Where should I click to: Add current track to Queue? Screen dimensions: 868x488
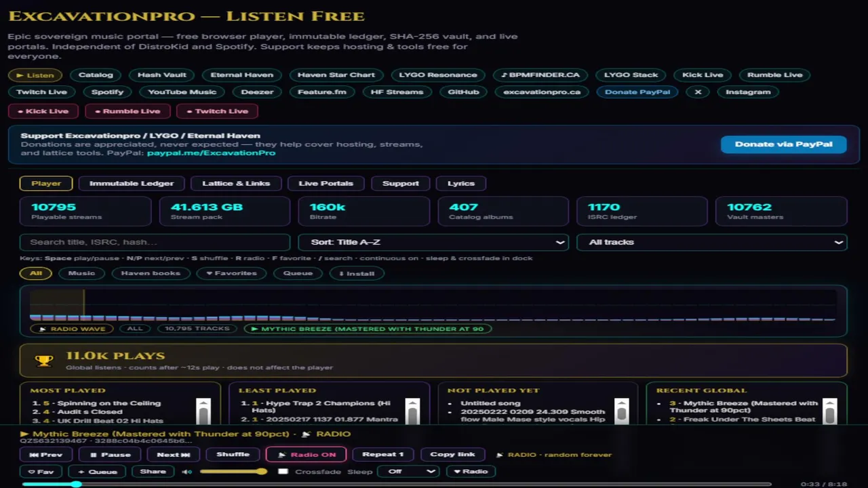pyautogui.click(x=97, y=472)
